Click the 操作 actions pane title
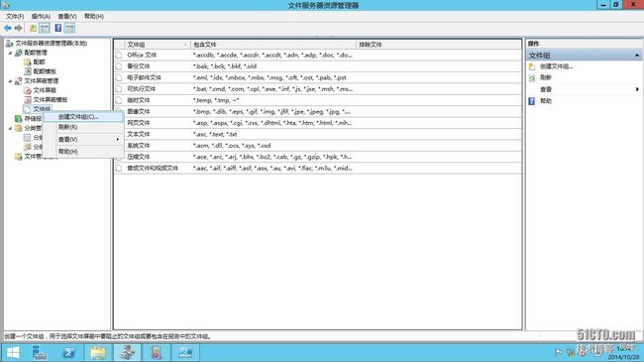 [x=533, y=44]
